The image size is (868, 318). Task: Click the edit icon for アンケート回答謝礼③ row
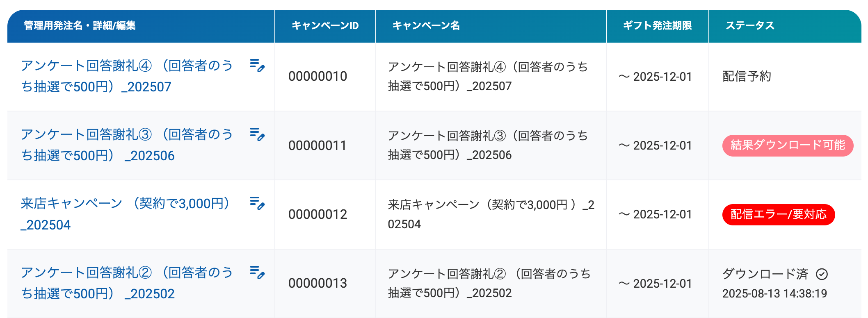(x=257, y=134)
